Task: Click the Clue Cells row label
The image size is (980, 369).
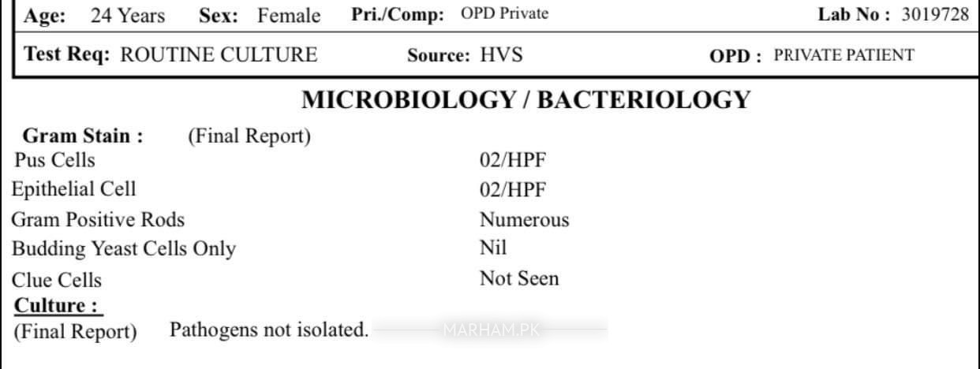Action: (x=56, y=280)
